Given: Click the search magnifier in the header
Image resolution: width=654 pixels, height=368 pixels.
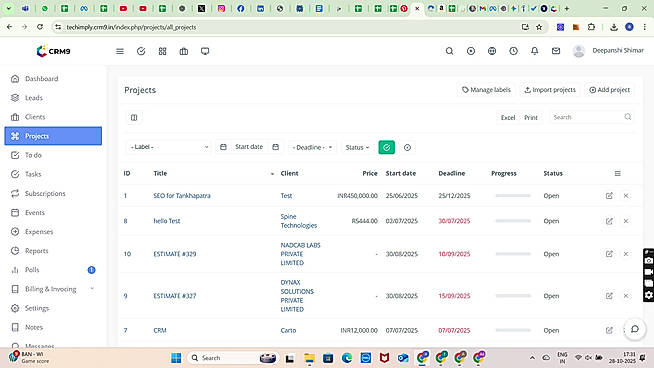Looking at the screenshot, I should 449,51.
